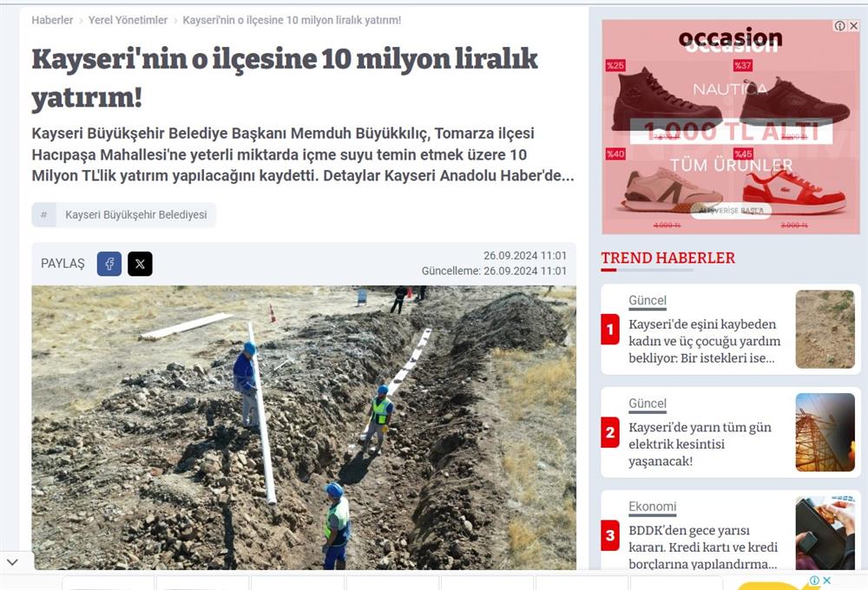This screenshot has width=868, height=590.
Task: Collapse bottom panel chevron
Action: point(13,561)
